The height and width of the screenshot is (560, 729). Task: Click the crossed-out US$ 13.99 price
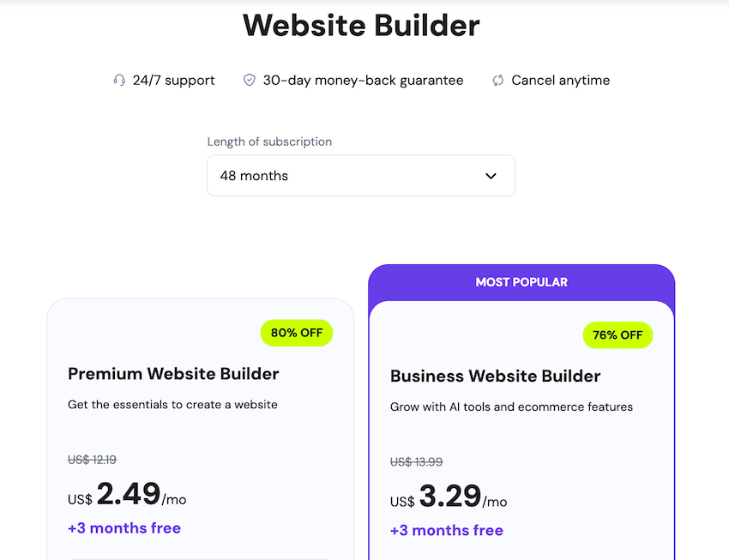point(416,462)
